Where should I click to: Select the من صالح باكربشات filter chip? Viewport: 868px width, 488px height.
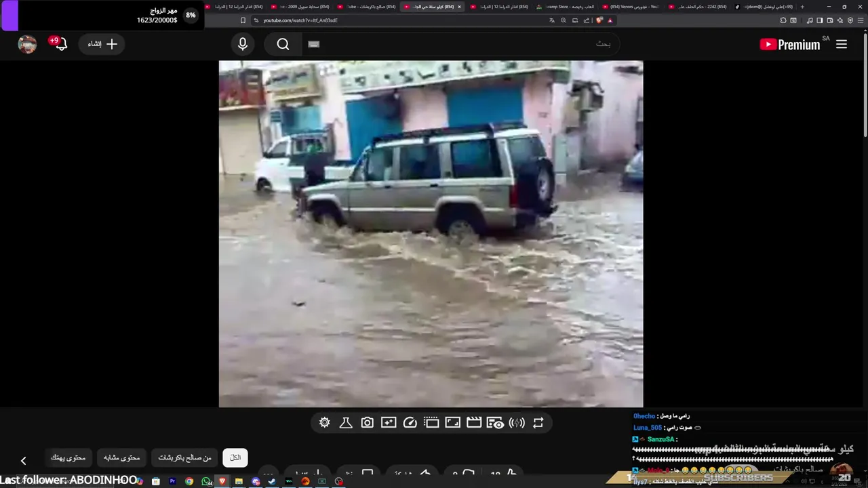(x=185, y=457)
